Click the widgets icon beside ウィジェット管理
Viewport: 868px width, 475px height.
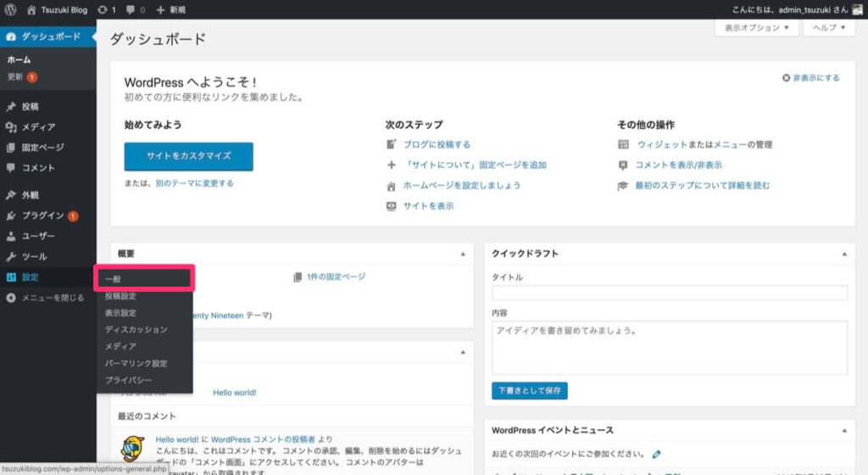[623, 144]
